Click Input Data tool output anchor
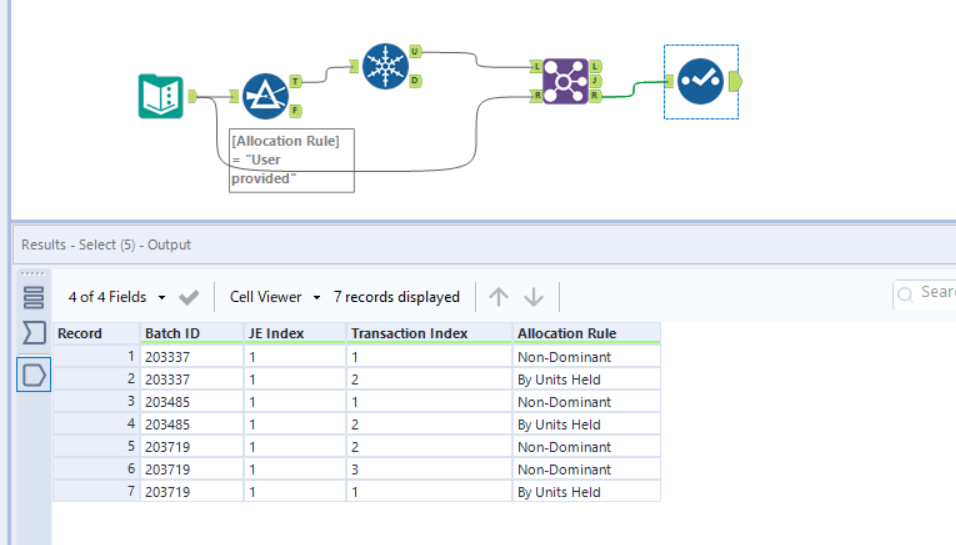 pyautogui.click(x=193, y=96)
